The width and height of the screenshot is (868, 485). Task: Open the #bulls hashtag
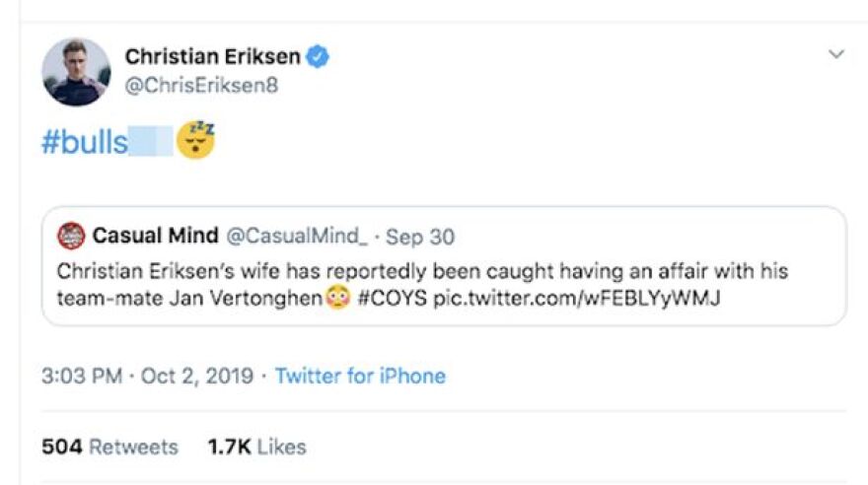coord(85,143)
